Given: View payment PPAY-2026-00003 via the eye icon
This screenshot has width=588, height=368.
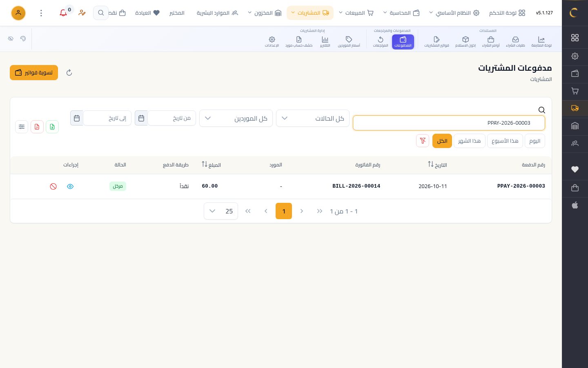Looking at the screenshot, I should point(70,186).
